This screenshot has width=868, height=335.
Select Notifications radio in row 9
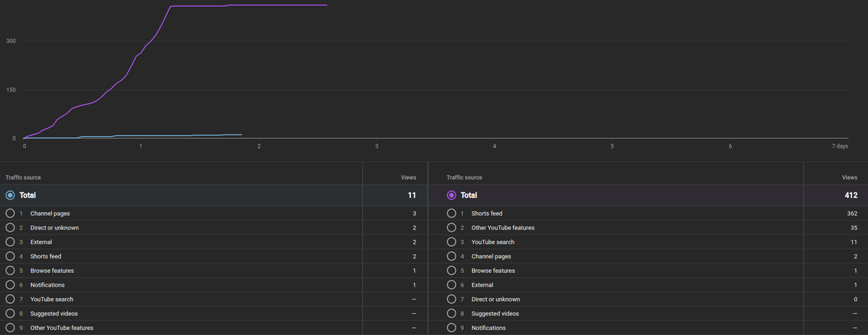pyautogui.click(x=451, y=328)
